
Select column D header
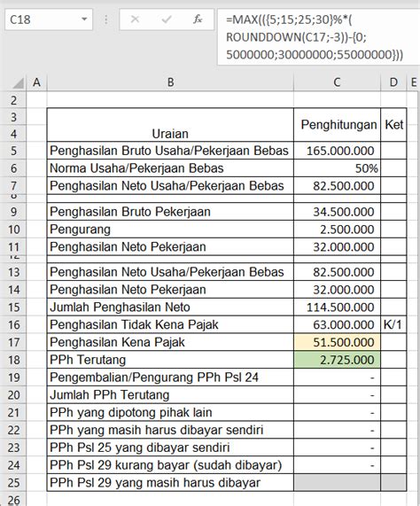pos(393,82)
